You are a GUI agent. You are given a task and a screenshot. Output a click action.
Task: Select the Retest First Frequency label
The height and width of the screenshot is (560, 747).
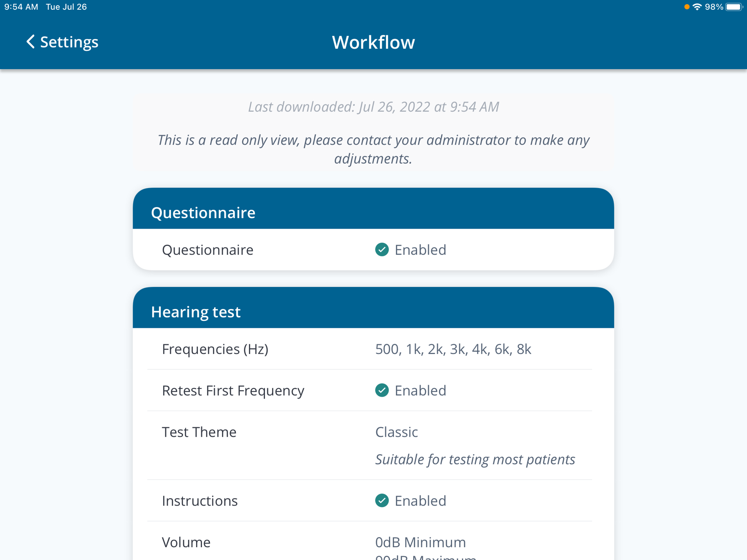[x=233, y=390]
